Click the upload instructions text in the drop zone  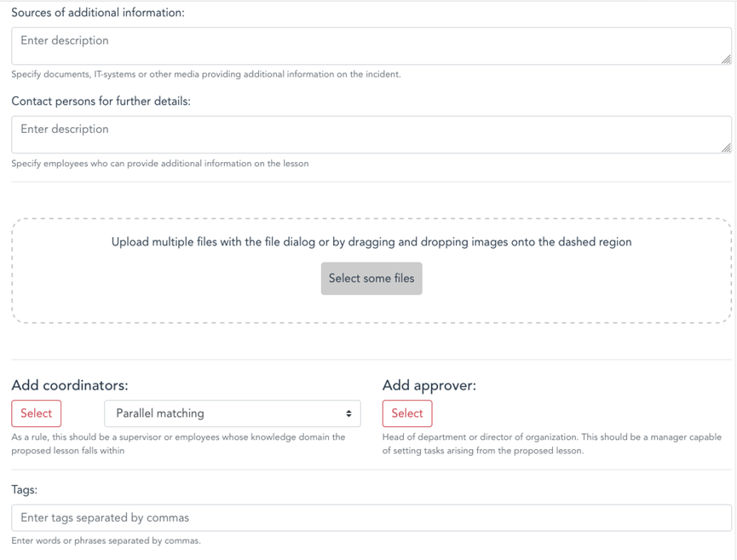(371, 242)
